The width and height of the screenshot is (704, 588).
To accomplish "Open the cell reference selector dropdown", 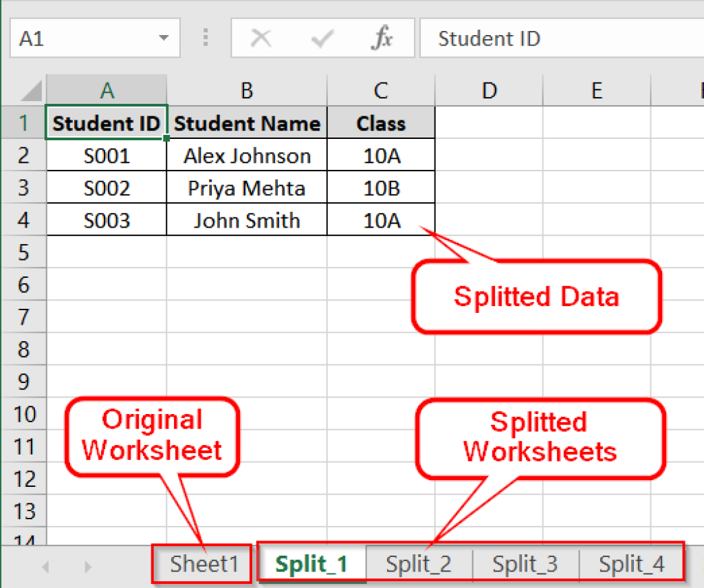I will click(164, 38).
